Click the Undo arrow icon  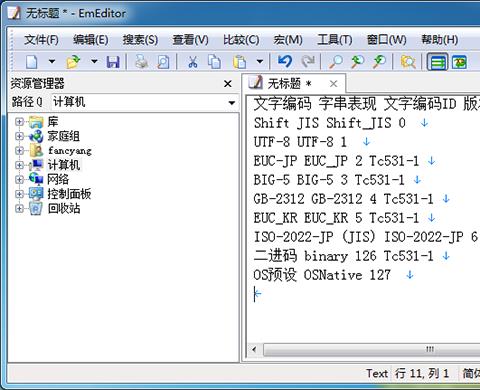(x=285, y=62)
